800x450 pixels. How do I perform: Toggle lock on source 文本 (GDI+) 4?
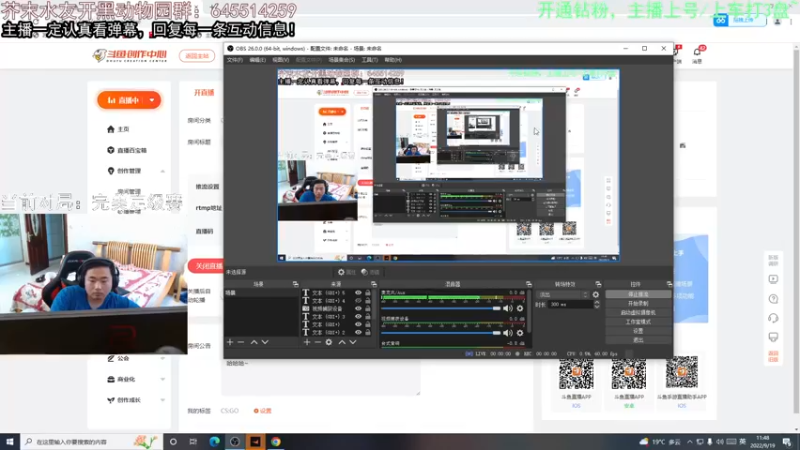tap(368, 301)
